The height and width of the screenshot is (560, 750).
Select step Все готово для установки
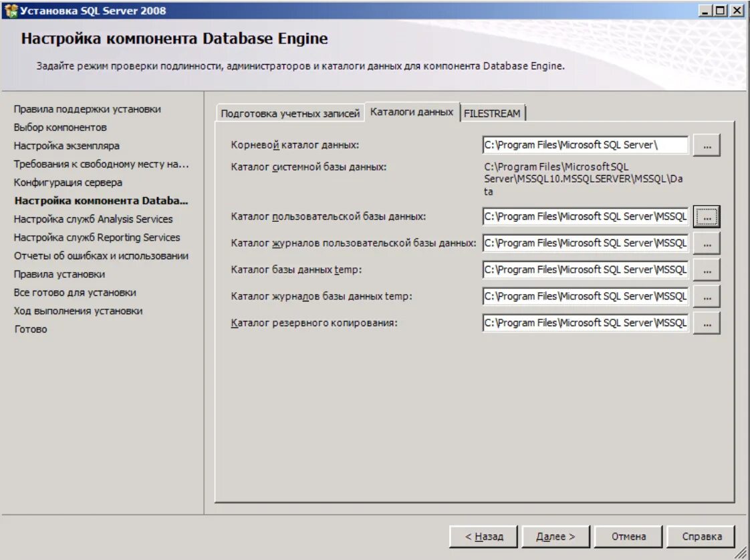(x=75, y=292)
